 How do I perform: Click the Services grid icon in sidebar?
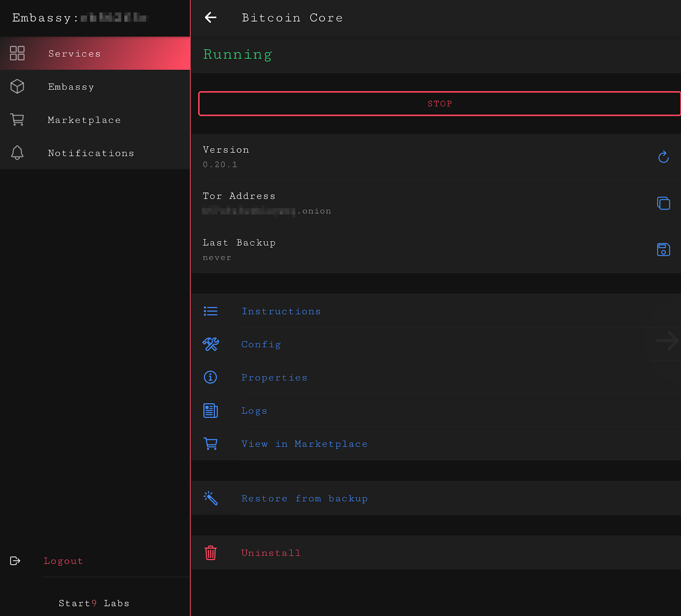click(17, 54)
